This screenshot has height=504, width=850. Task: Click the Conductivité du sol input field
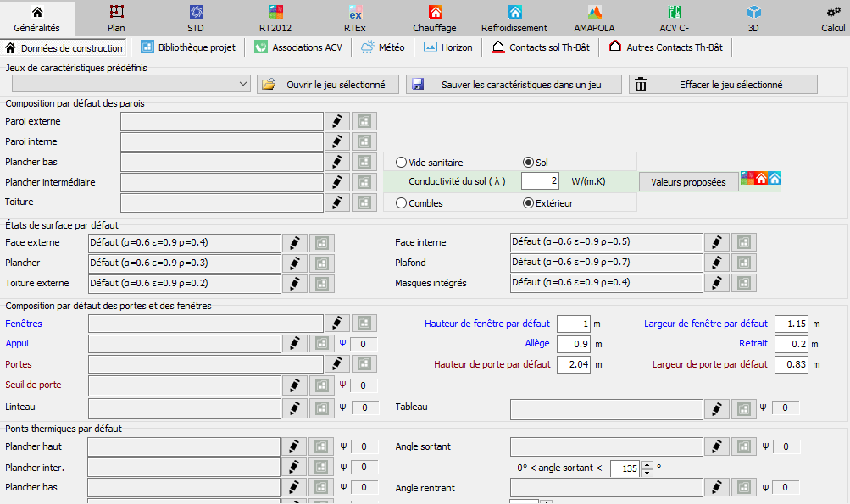pyautogui.click(x=540, y=181)
